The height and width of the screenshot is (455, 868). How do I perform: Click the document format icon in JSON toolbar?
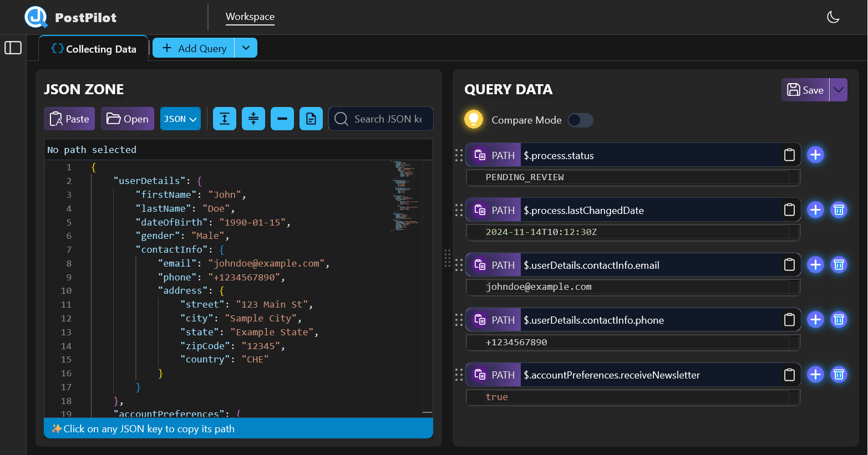click(311, 119)
